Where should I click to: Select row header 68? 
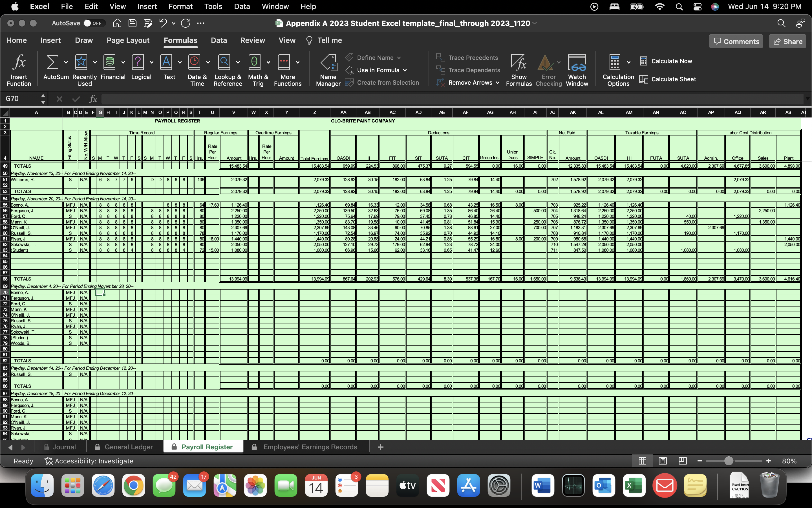click(x=5, y=279)
